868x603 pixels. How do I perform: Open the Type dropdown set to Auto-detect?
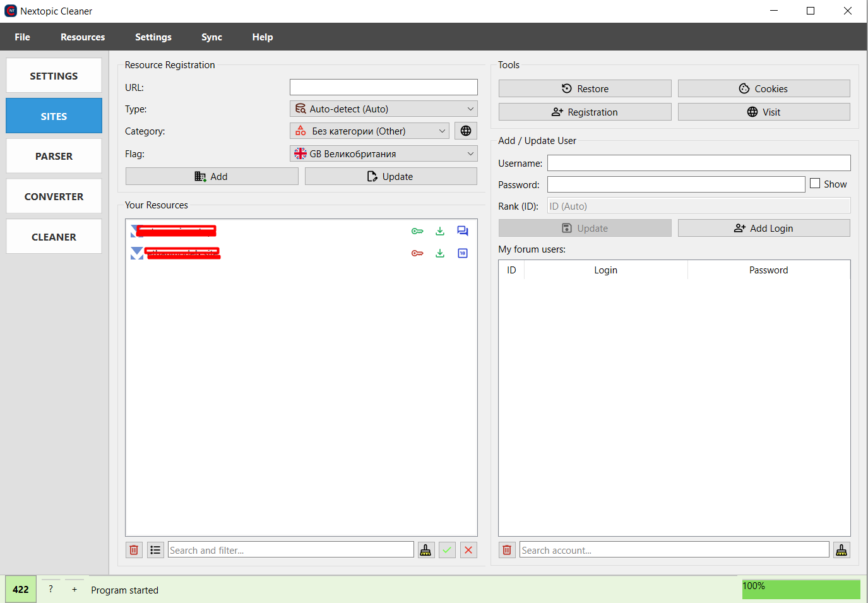[x=383, y=109]
